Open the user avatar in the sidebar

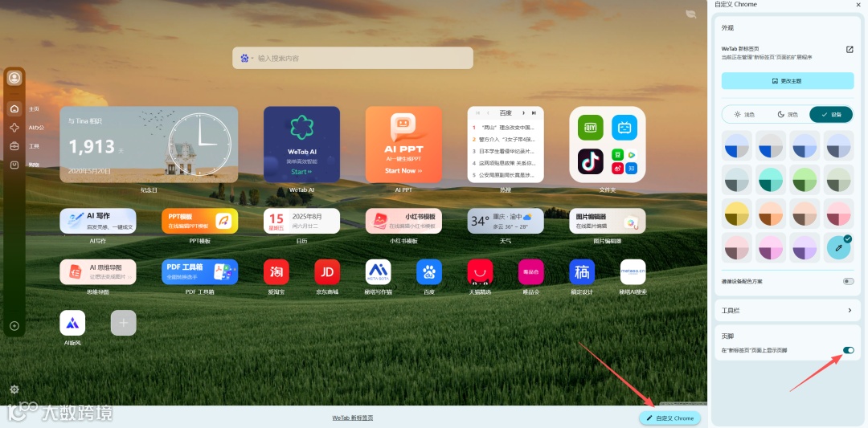[x=14, y=78]
